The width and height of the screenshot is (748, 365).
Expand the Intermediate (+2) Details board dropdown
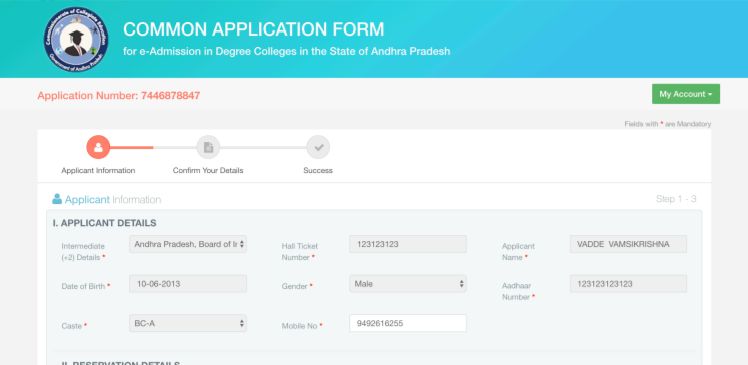[x=188, y=244]
